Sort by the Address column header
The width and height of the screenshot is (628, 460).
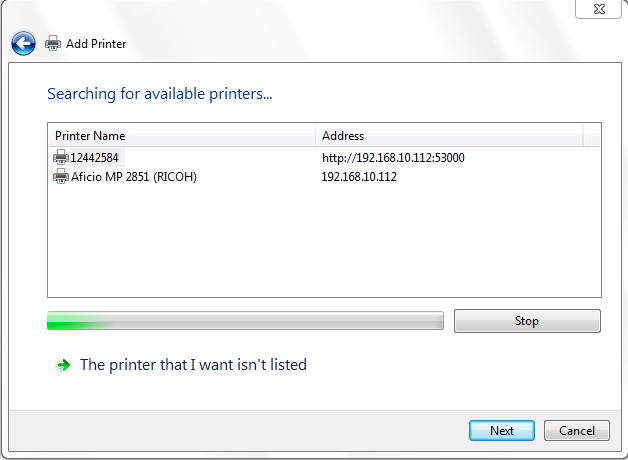point(448,135)
